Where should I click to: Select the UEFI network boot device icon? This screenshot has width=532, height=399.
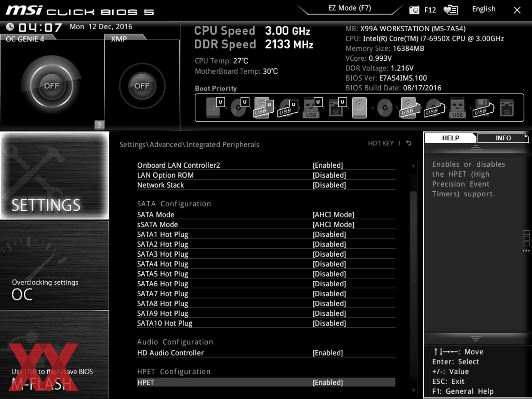click(337, 108)
